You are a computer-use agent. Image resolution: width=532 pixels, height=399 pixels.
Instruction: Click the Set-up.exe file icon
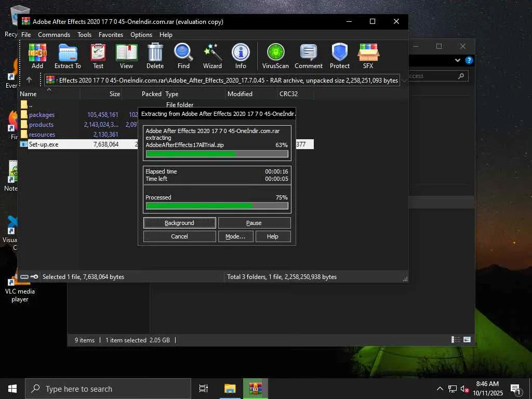(24, 144)
